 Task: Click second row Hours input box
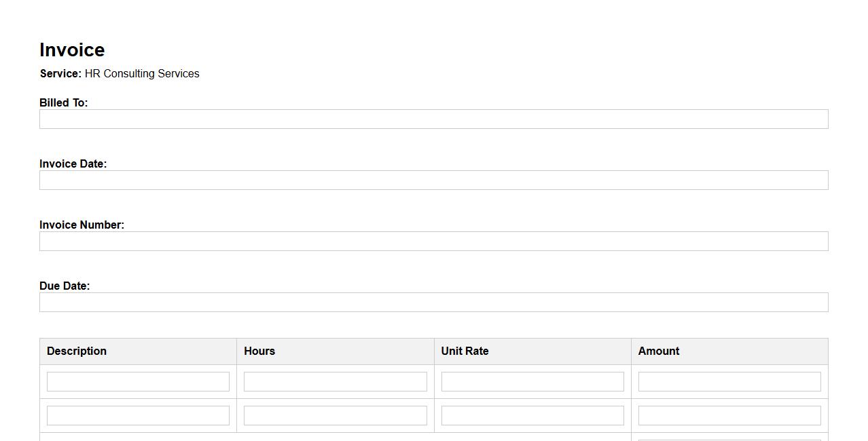click(x=335, y=416)
